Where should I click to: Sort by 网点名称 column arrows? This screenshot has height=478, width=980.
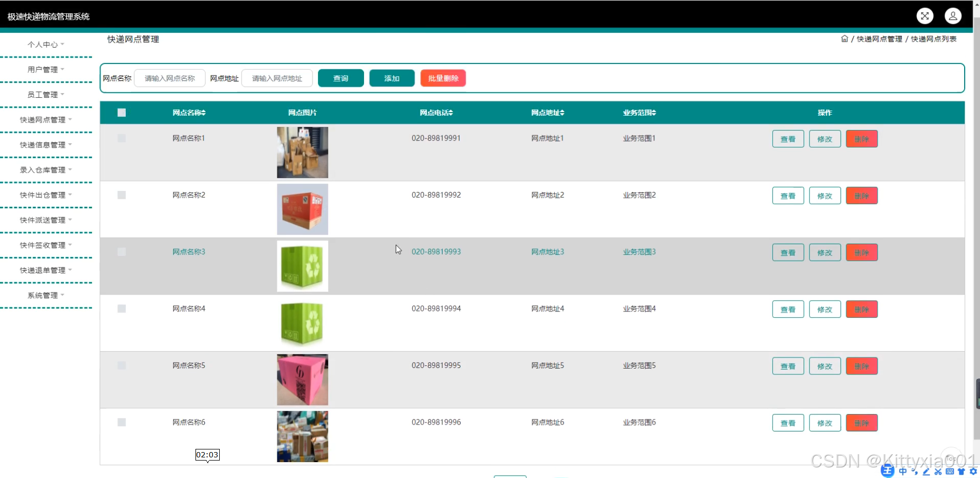point(203,113)
